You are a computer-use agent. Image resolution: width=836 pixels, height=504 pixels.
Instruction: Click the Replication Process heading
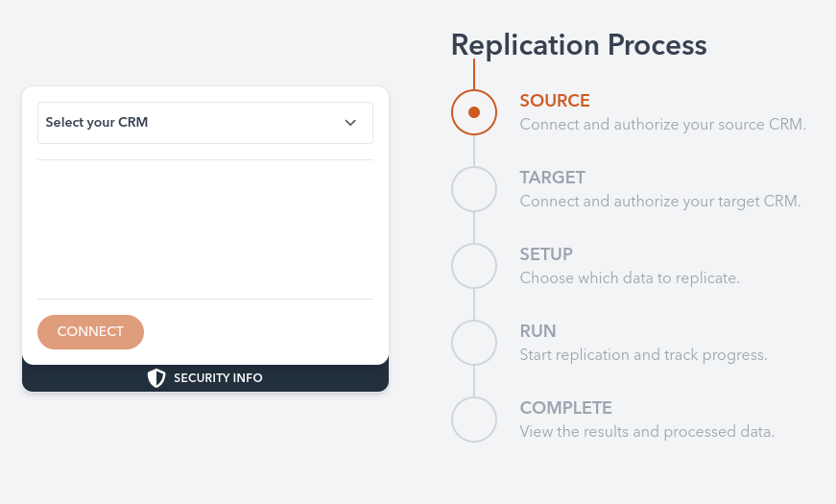(x=579, y=45)
